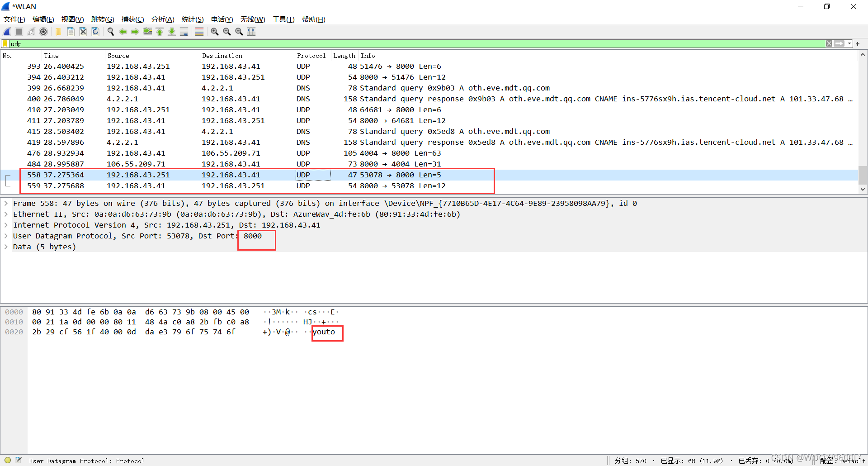Select packet 476 to 106.55.209.71

click(429, 153)
